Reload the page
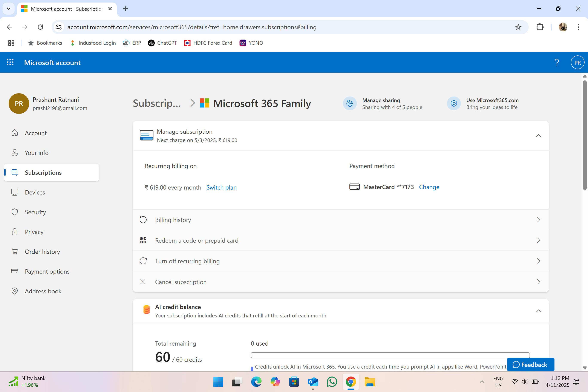588x392 pixels. [x=40, y=27]
